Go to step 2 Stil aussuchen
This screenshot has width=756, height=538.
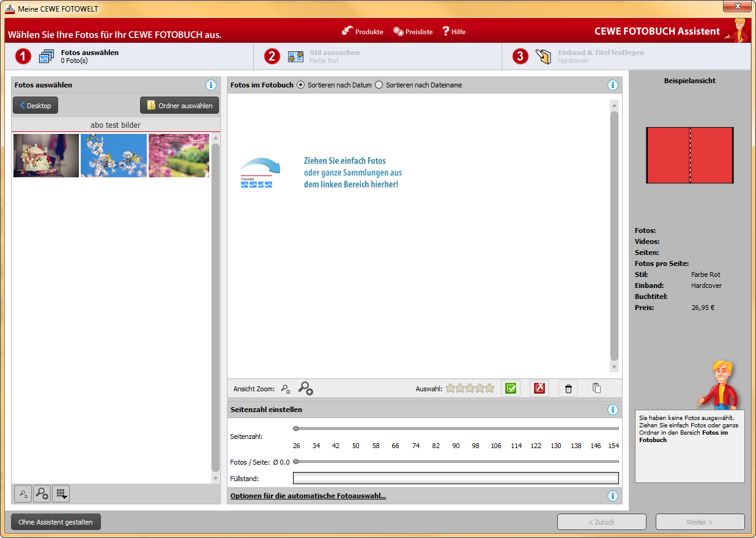pyautogui.click(x=377, y=56)
